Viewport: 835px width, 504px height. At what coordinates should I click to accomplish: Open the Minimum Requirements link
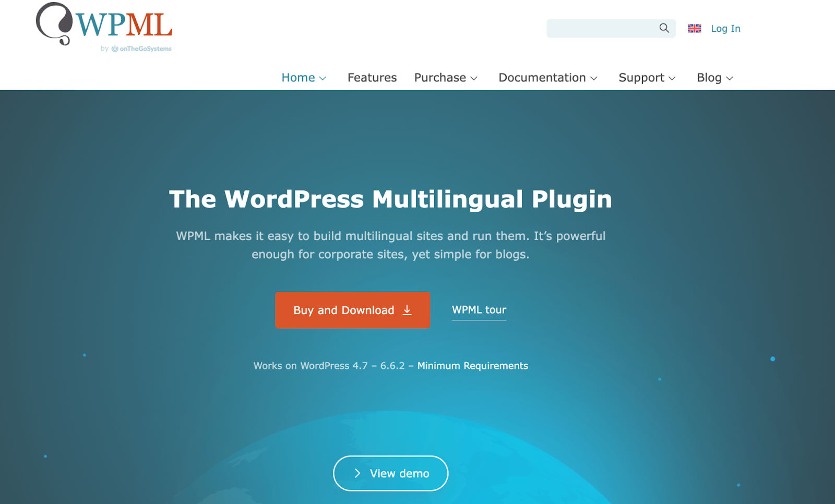point(473,366)
